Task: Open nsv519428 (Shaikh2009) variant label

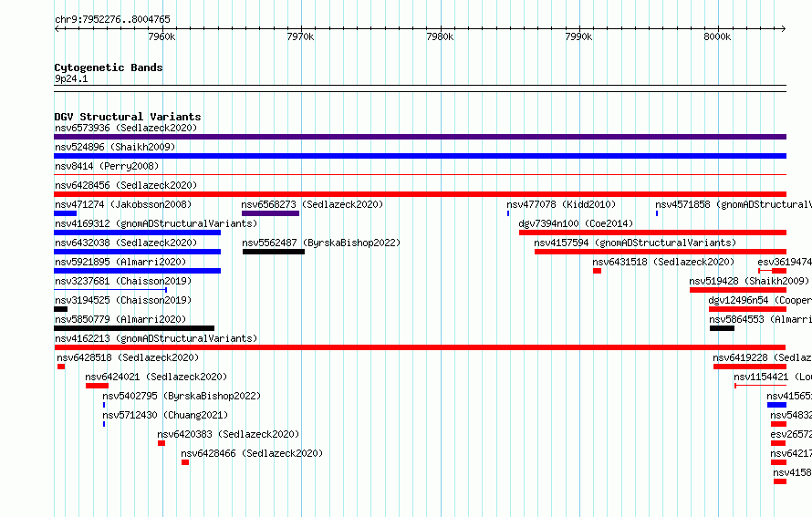Action: [x=749, y=281]
